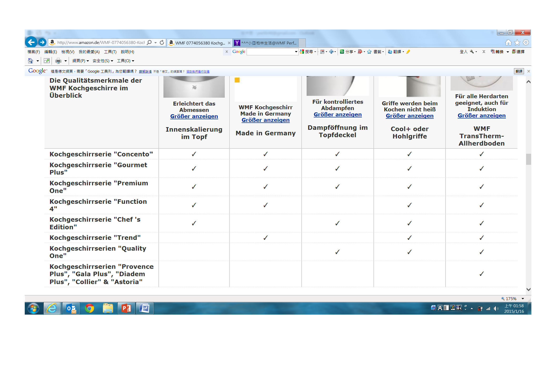Show hidden tray icons arrow
This screenshot has height=392, width=554.
[472, 309]
